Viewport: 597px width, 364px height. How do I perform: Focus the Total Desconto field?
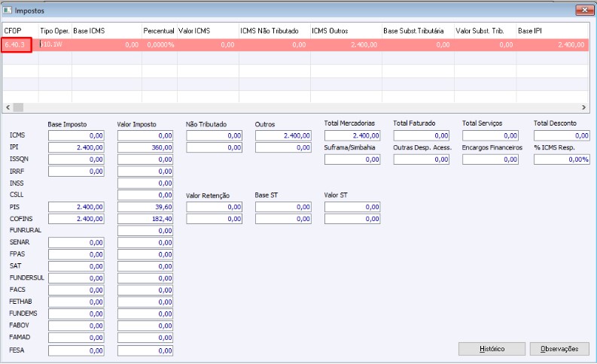tap(562, 135)
